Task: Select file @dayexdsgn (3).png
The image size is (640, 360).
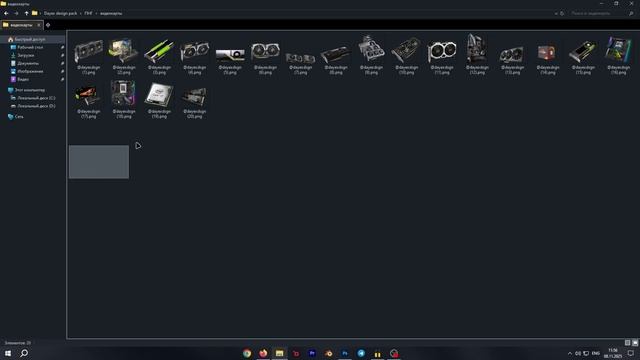Action: point(159,56)
